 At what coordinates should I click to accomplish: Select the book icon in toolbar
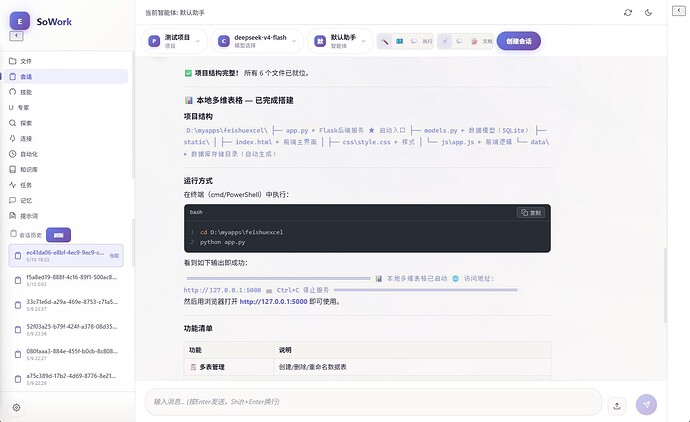coord(399,41)
